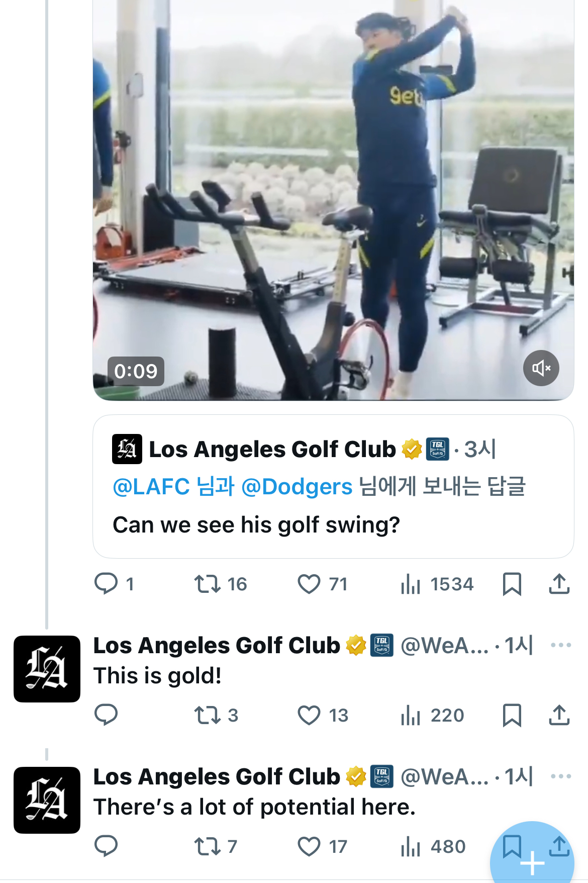The width and height of the screenshot is (588, 883).
Task: Tap the @LAFC mention link
Action: (x=151, y=487)
